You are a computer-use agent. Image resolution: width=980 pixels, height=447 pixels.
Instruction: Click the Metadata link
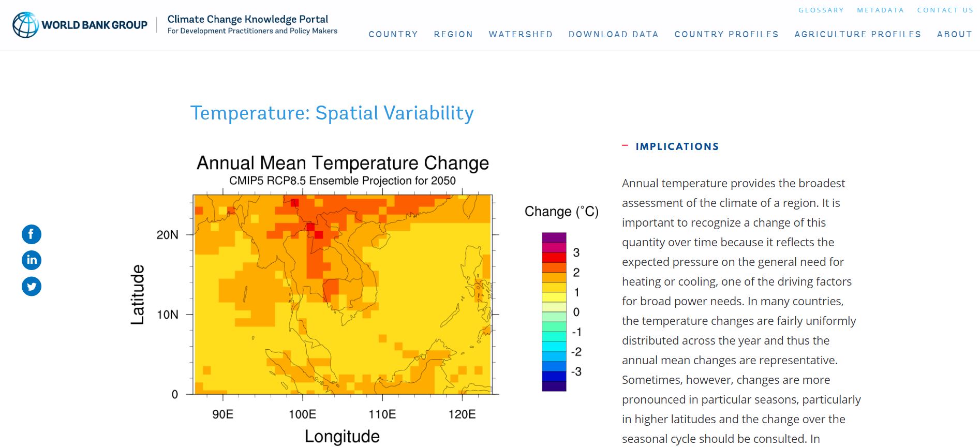[880, 10]
